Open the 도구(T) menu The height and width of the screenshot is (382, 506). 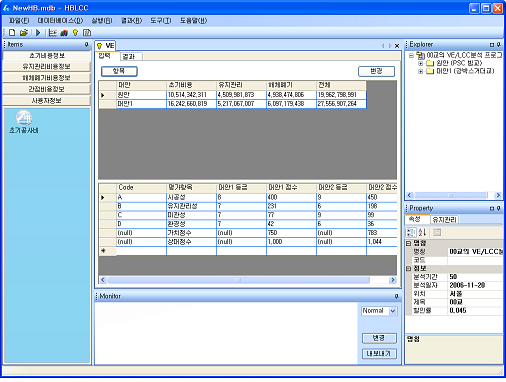[161, 21]
